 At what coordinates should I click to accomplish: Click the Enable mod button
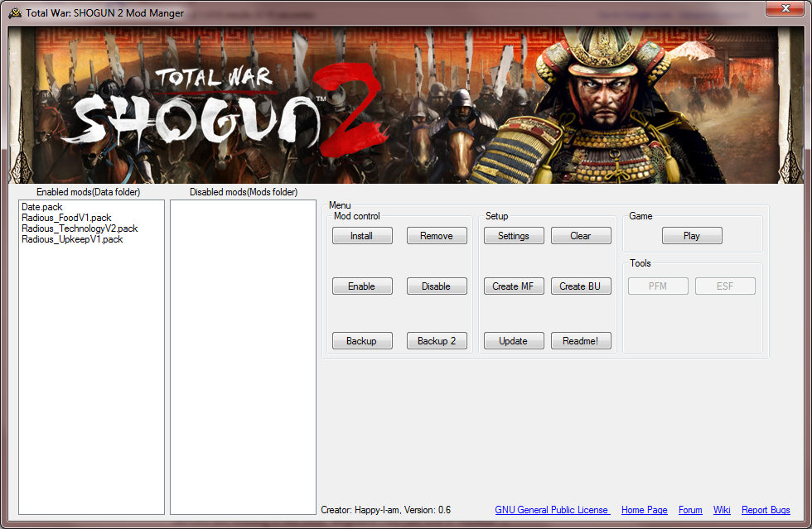click(x=362, y=286)
